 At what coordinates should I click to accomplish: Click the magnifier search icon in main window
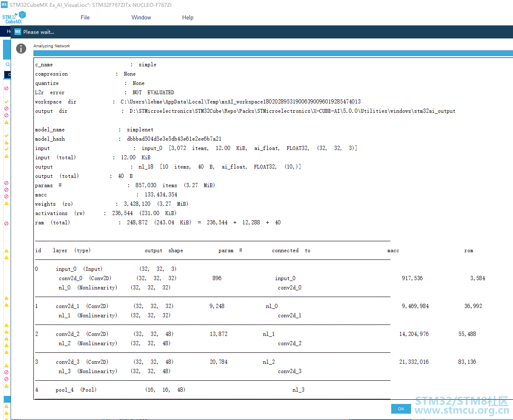[x=7, y=65]
